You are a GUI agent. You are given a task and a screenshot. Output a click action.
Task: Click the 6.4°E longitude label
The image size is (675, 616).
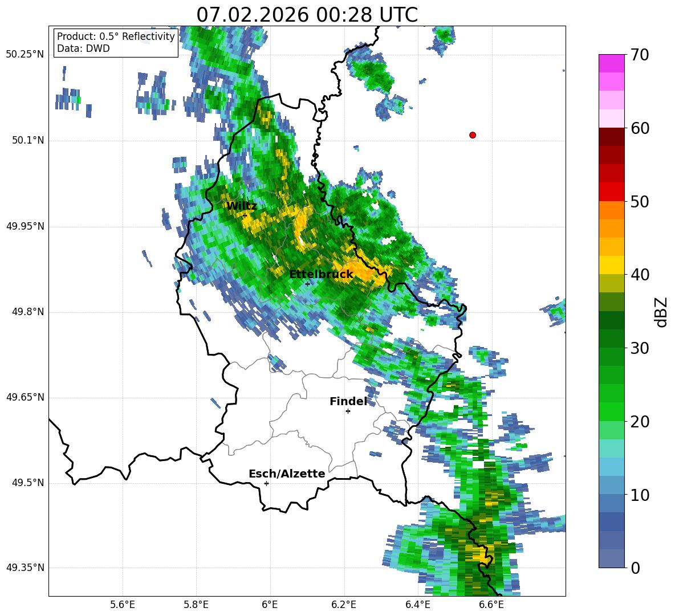[x=417, y=605]
